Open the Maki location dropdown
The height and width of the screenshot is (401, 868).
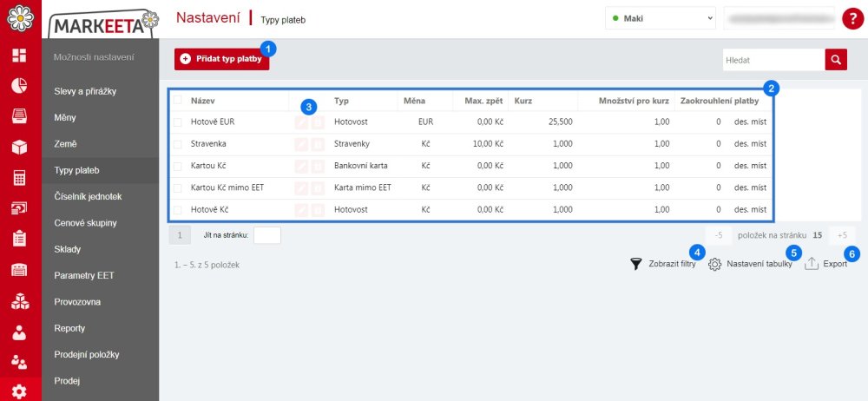click(661, 18)
